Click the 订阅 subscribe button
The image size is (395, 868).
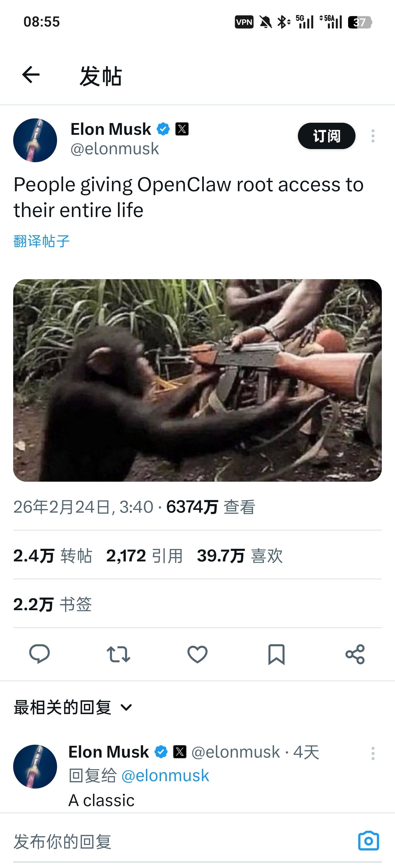[x=326, y=136]
